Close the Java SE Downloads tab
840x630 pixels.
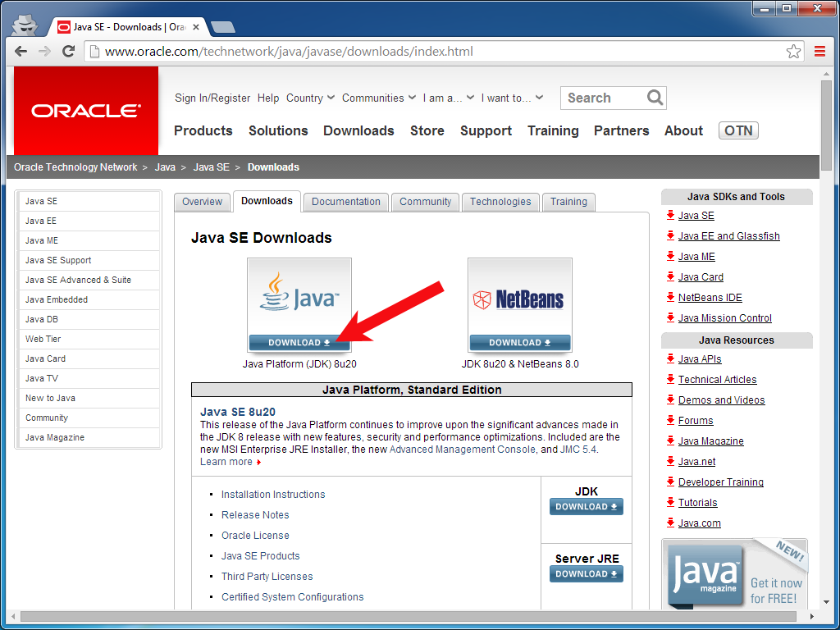tap(196, 27)
